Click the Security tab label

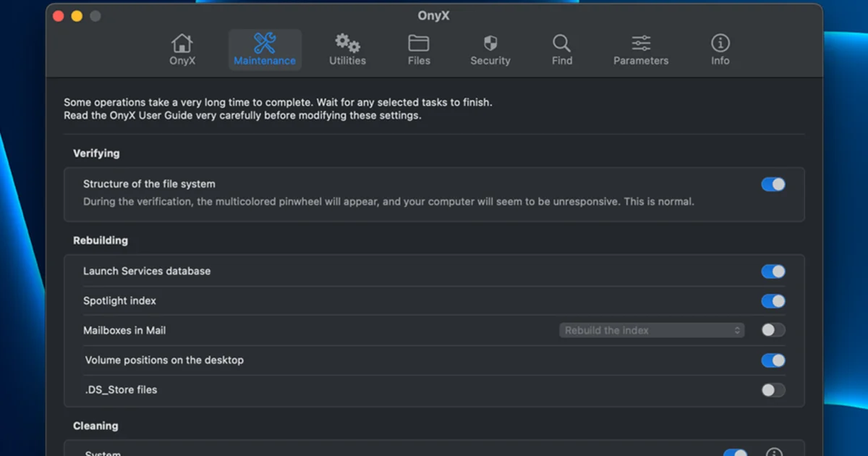click(x=490, y=61)
